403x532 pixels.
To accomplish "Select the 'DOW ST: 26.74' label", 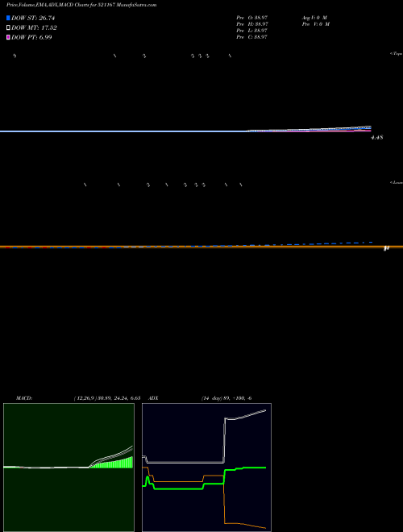I will tap(33, 18).
